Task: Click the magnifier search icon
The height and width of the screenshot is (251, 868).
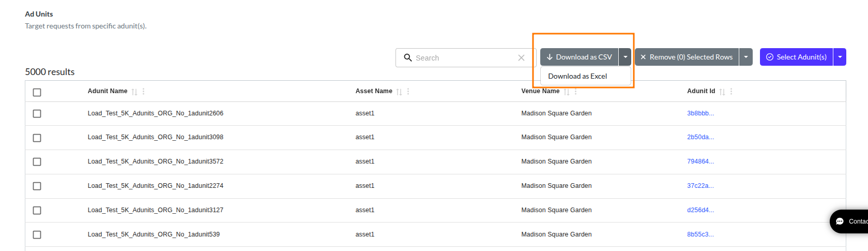Action: pyautogui.click(x=408, y=57)
